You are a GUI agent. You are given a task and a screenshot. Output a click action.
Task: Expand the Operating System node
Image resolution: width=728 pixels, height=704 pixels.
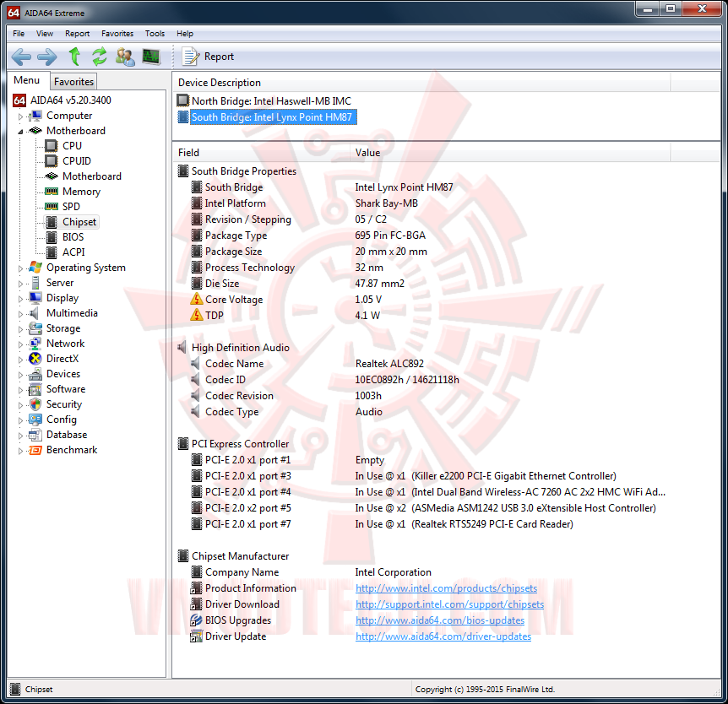(20, 268)
